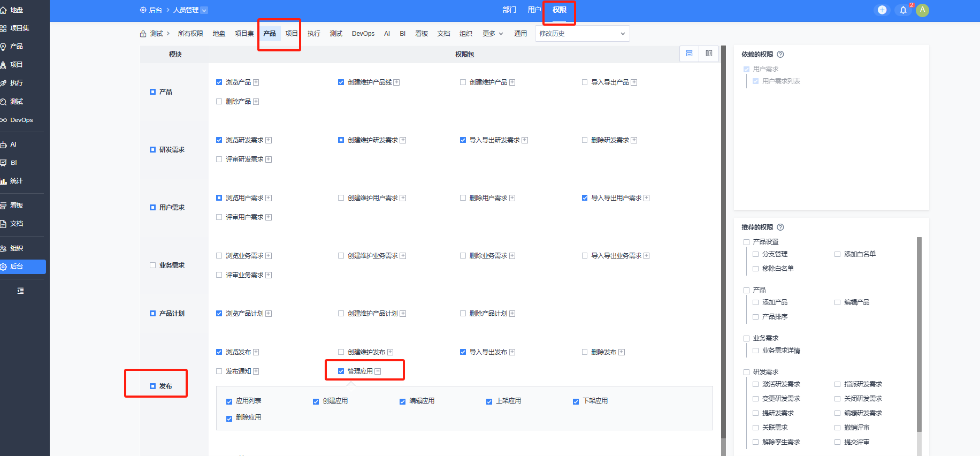Check the 发布通知 checkbox

(219, 371)
